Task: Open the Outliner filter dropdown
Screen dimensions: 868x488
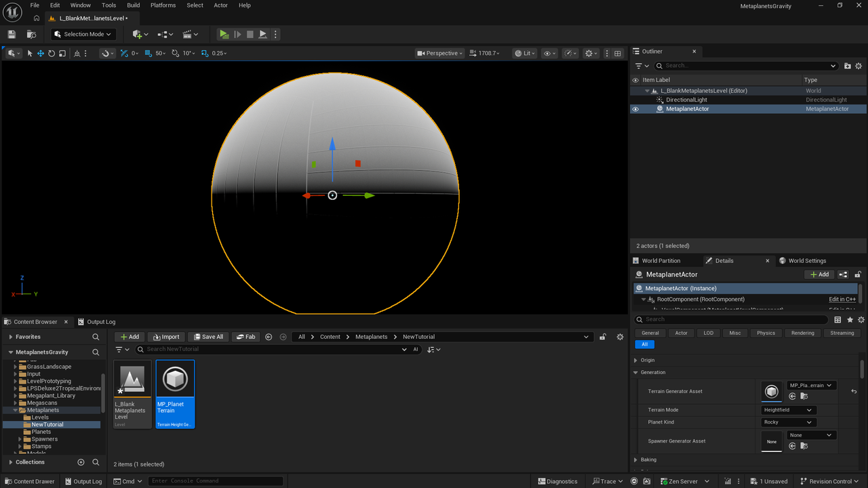Action: pos(642,66)
